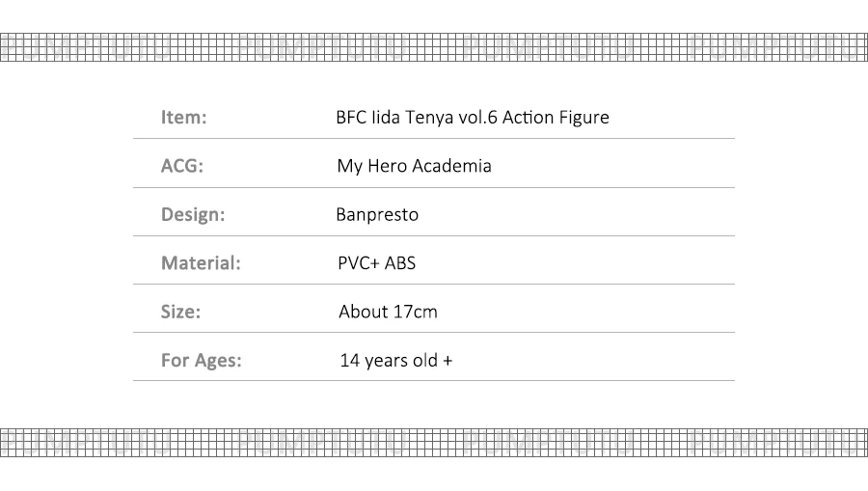Click the "For Ages:" label
This screenshot has width=868, height=491.
click(202, 361)
